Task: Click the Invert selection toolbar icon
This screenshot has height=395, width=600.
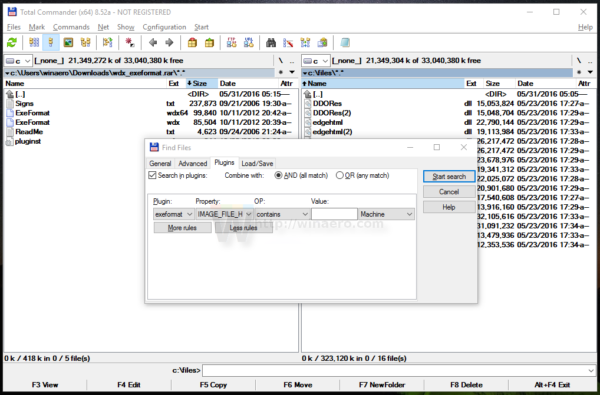Action: coord(108,42)
